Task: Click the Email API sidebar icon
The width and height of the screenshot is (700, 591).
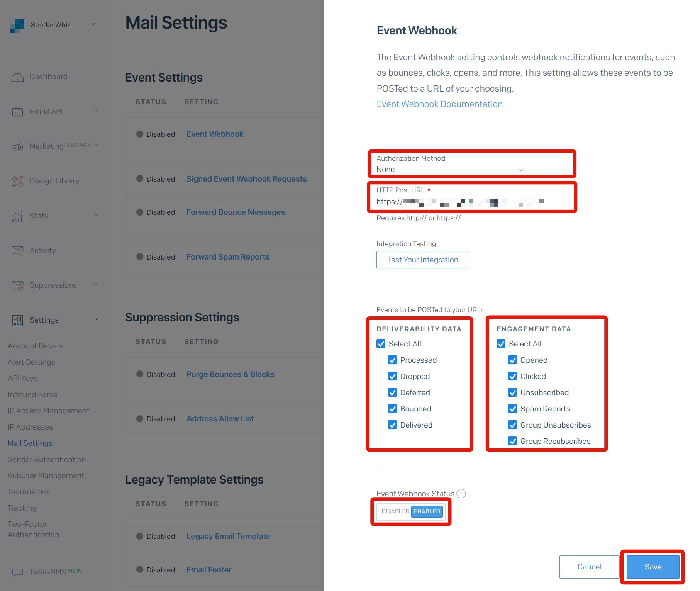Action: tap(18, 112)
